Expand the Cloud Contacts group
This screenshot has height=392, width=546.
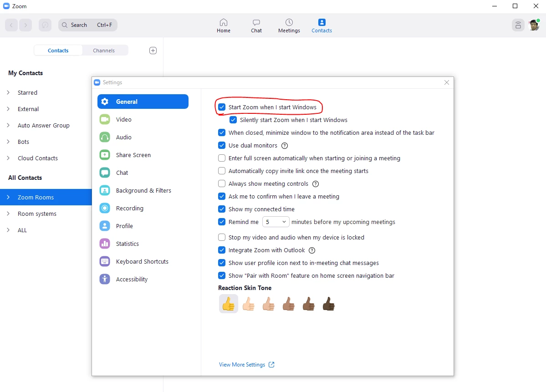click(8, 158)
